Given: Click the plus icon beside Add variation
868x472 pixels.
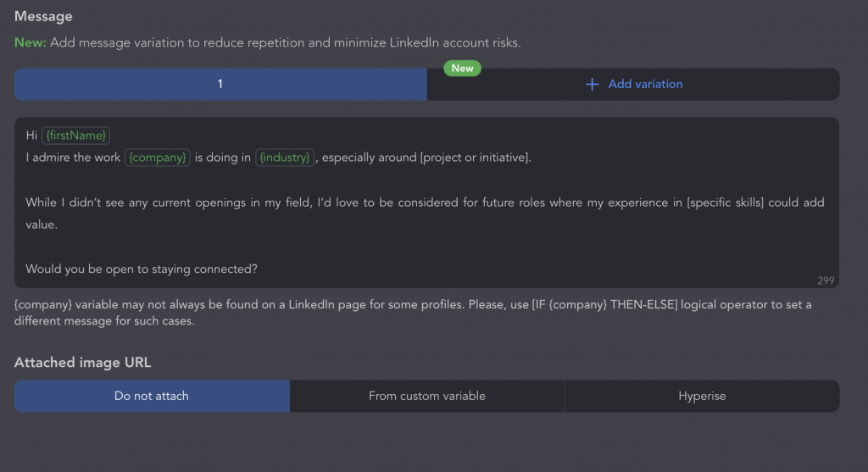Looking at the screenshot, I should pos(592,84).
